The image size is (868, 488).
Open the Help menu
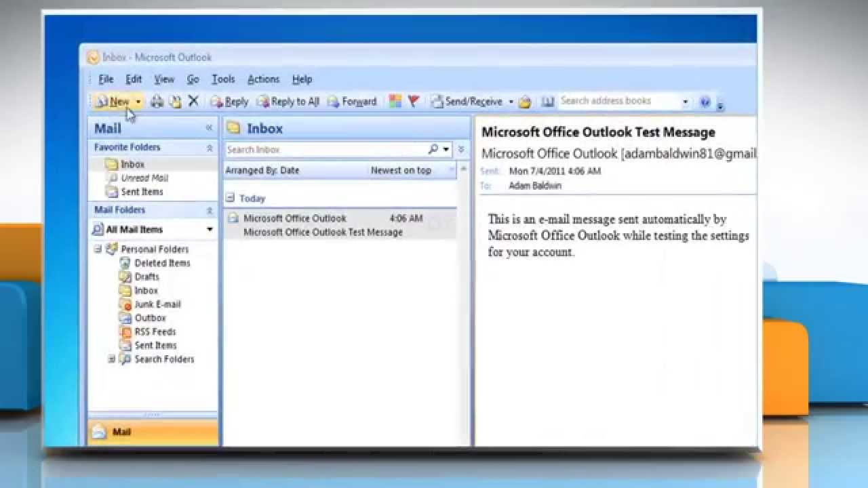click(302, 79)
